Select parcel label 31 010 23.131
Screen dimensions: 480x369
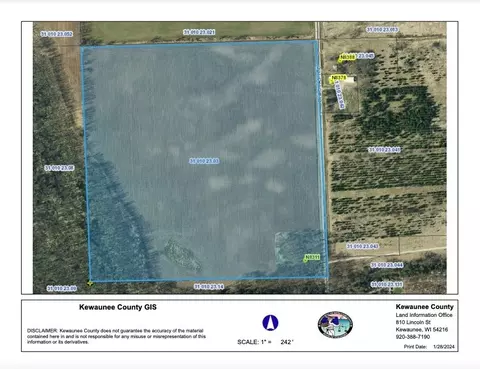click(x=387, y=284)
